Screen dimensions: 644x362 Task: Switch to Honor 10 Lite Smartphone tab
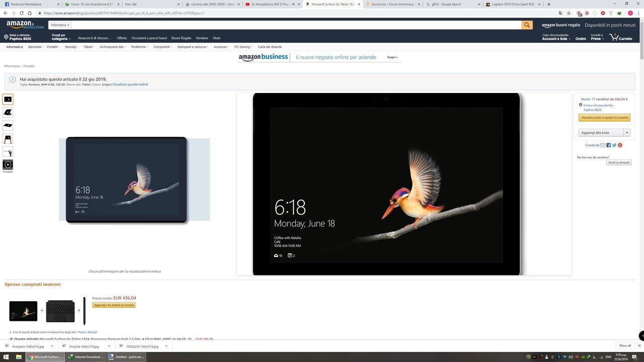click(91, 4)
